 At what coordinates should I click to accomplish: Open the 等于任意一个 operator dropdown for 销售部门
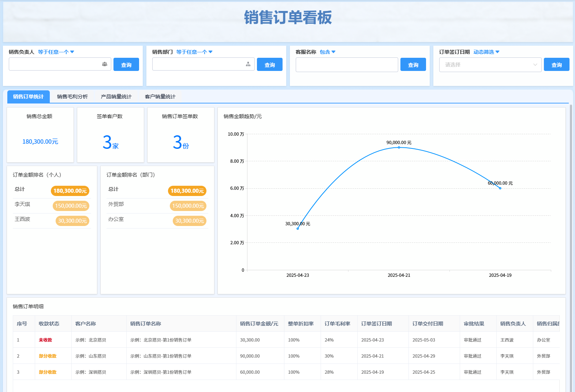coord(194,52)
